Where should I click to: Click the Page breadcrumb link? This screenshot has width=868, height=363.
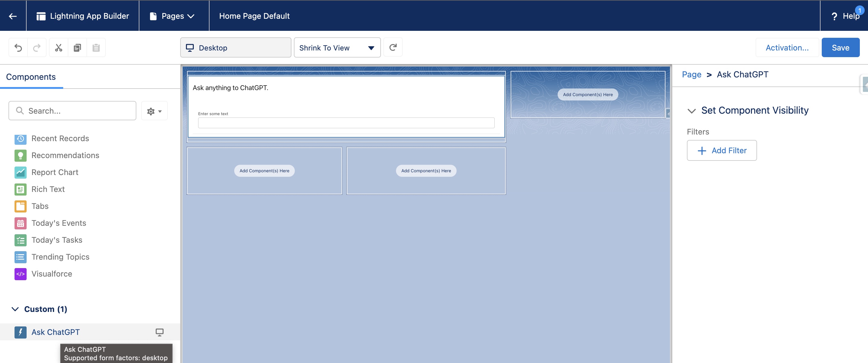pos(691,74)
